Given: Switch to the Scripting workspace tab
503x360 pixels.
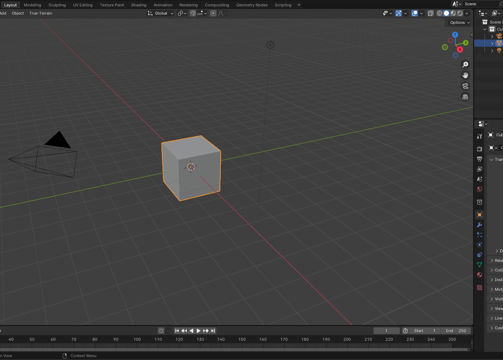Looking at the screenshot, I should [x=283, y=5].
